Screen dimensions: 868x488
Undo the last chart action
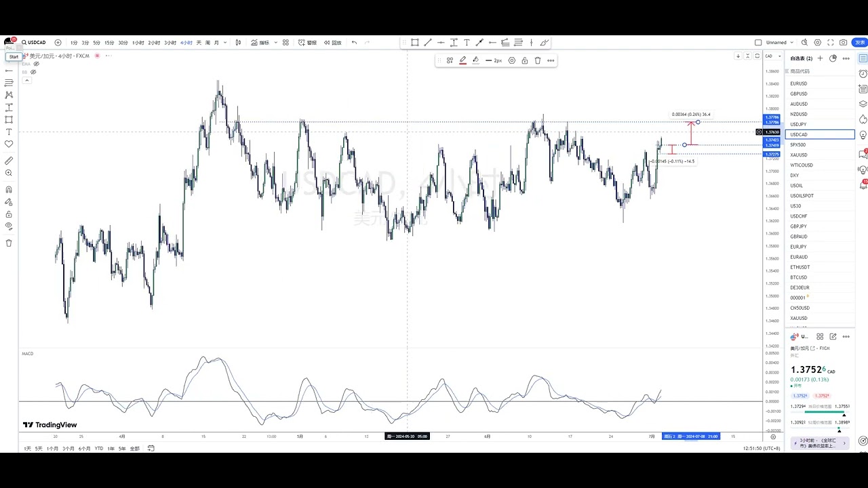[x=354, y=43]
